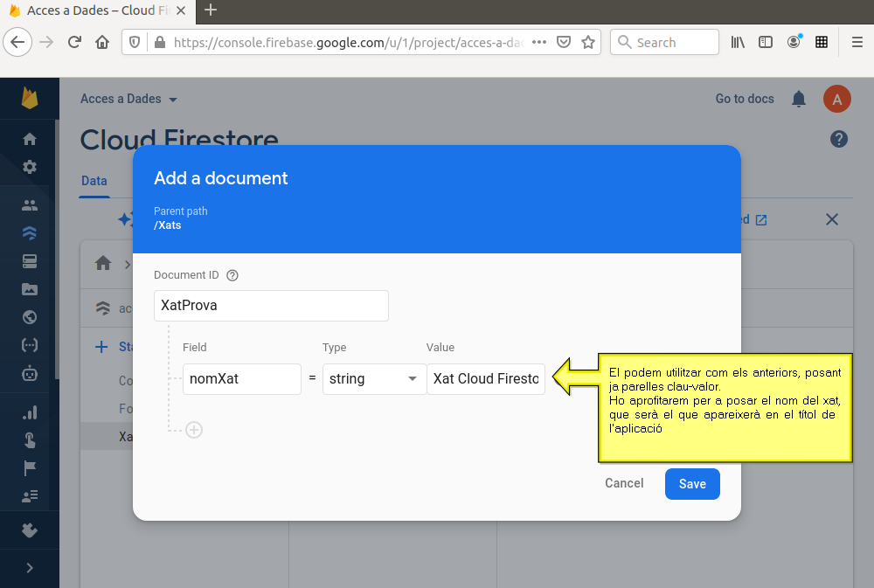Open project settings gear icon
The image size is (874, 588).
(30, 167)
